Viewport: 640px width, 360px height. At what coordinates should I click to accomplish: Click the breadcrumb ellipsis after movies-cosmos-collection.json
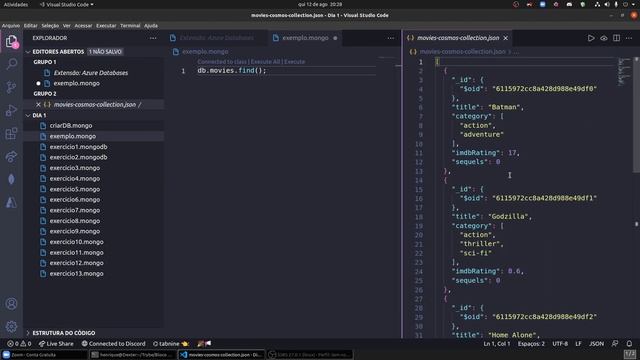click(516, 52)
